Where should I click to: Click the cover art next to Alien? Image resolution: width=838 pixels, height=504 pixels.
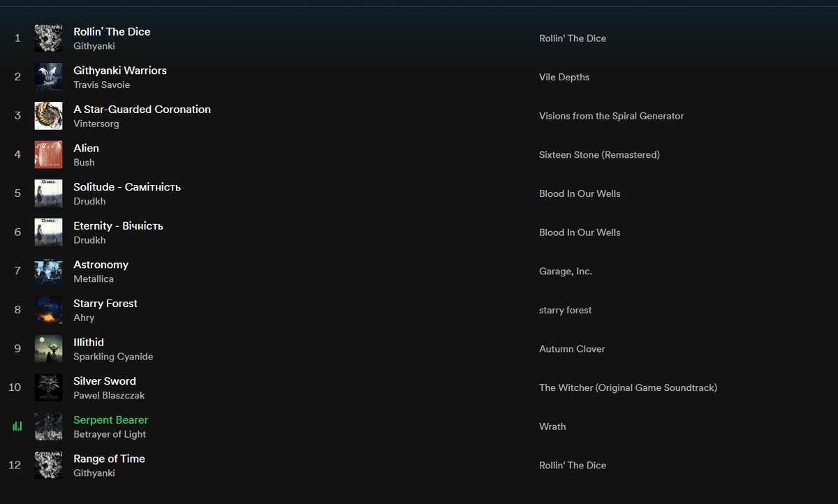click(48, 155)
